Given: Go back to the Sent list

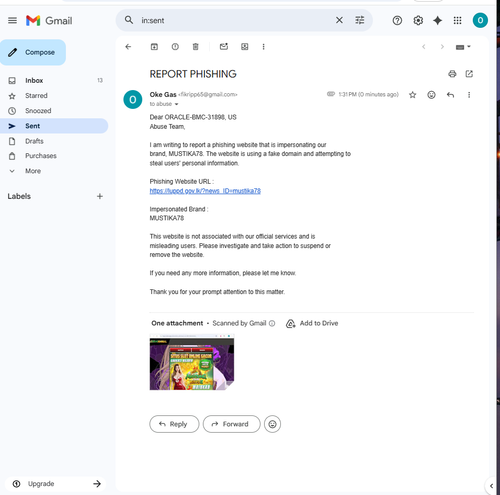Looking at the screenshot, I should pos(128,47).
